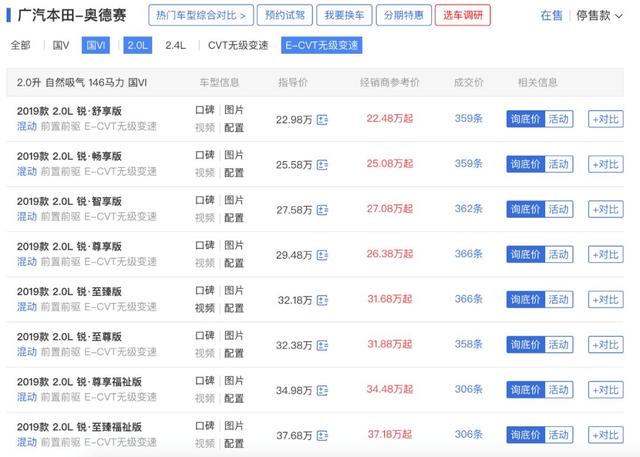Screen dimensions: 640x457
Task: Filter by CVT无级变速 transmission
Action: [x=238, y=45]
